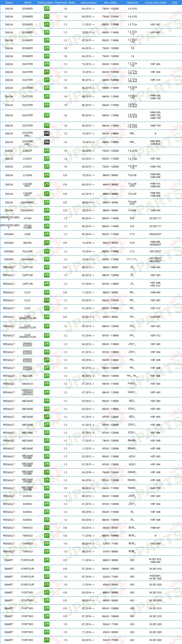Click the 'KADJAR' model name
This screenshot has height=644, width=182.
pyautogui.click(x=27, y=376)
